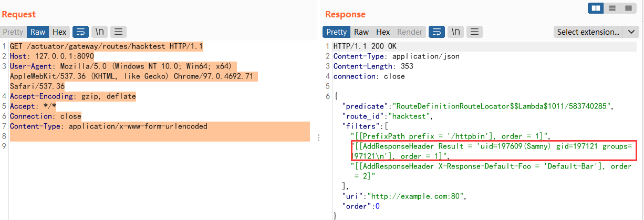Open the Raw tab in Response panel
Viewport: 644px width, 220px height.
(361, 32)
